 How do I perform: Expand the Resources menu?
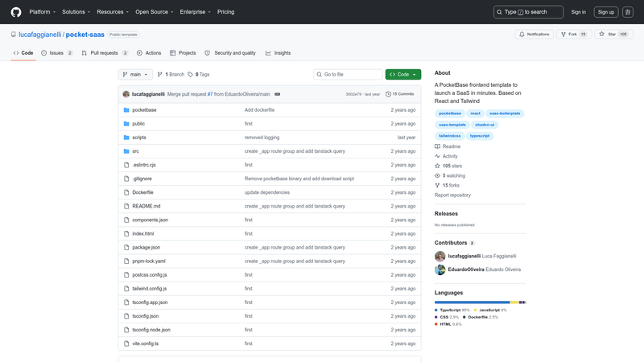[113, 12]
